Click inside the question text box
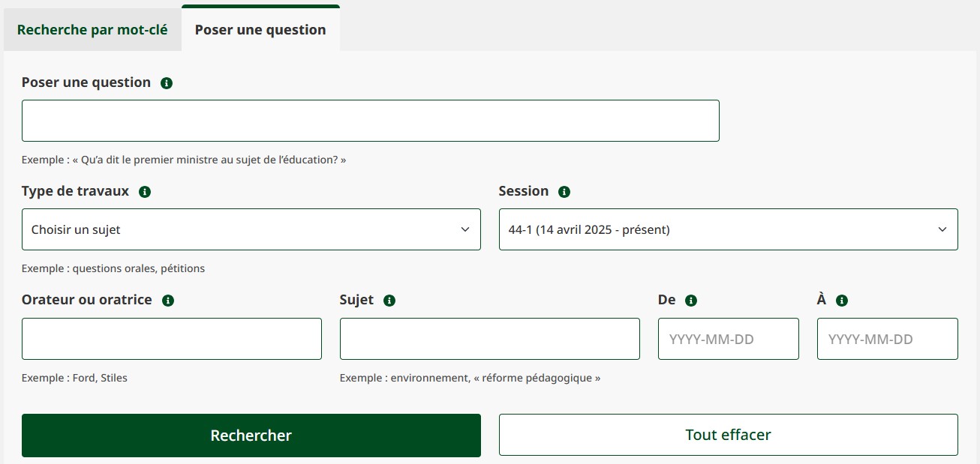 point(371,120)
